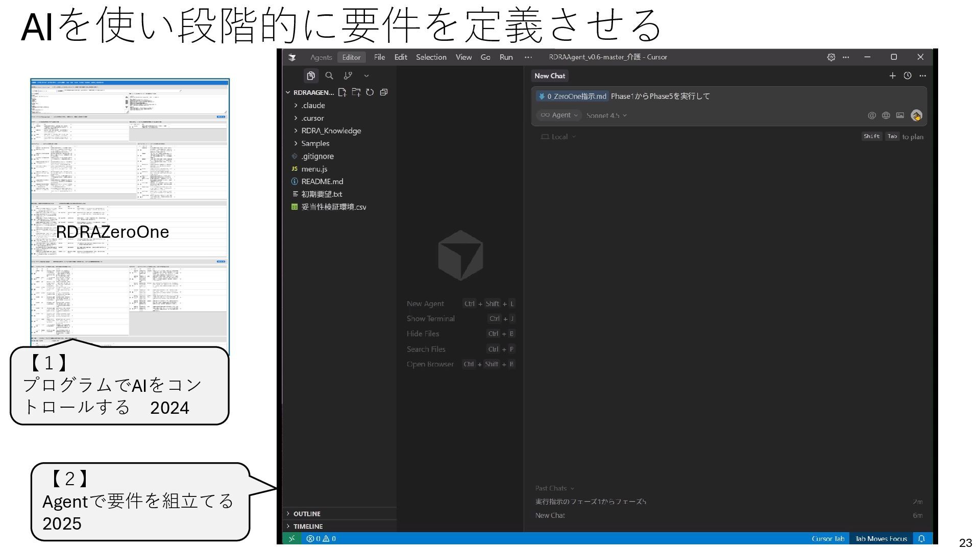Image resolution: width=980 pixels, height=551 pixels.
Task: Click the Refresh Explorer icon
Action: (370, 92)
